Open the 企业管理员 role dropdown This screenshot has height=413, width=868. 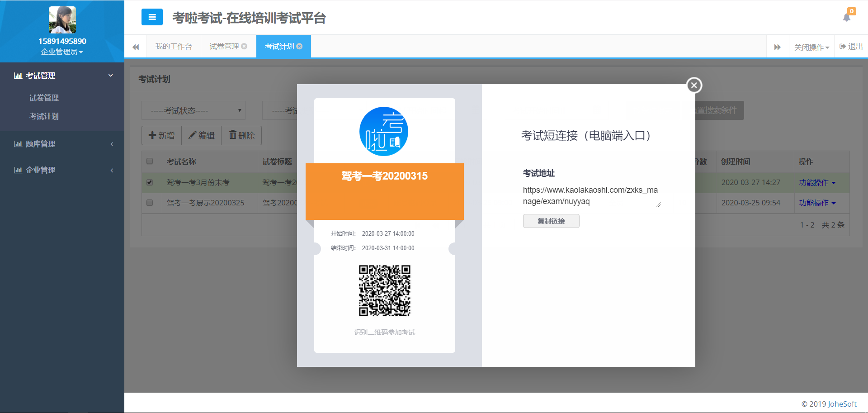62,52
